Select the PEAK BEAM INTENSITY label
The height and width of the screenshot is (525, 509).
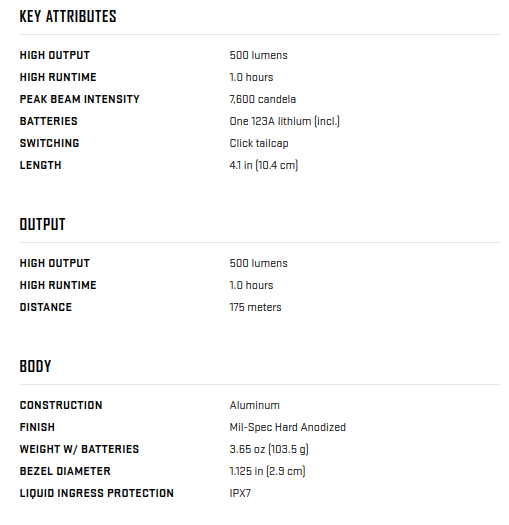80,99
